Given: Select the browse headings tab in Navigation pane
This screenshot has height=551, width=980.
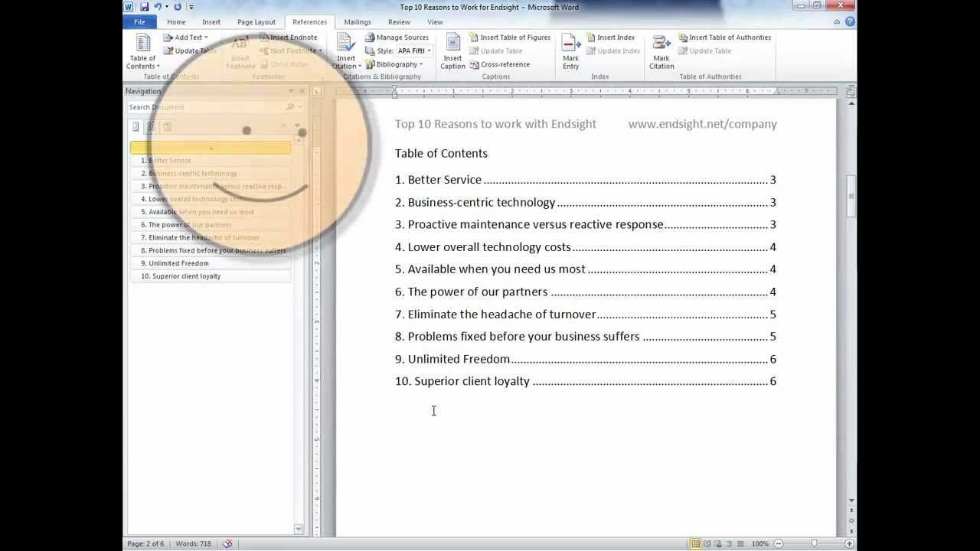Looking at the screenshot, I should (x=136, y=126).
